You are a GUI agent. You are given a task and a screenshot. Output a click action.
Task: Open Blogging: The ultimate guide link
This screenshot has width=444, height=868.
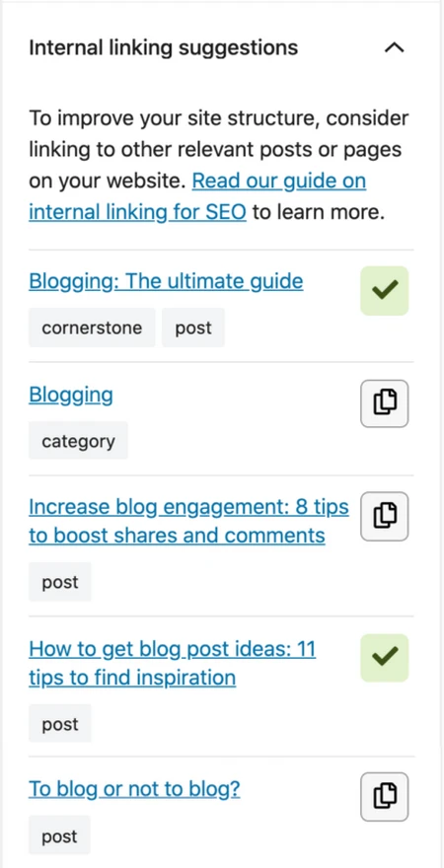click(166, 282)
